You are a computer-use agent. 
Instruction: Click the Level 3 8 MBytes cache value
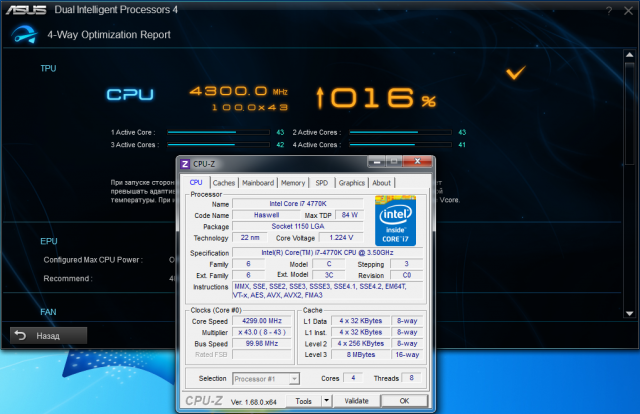361,354
